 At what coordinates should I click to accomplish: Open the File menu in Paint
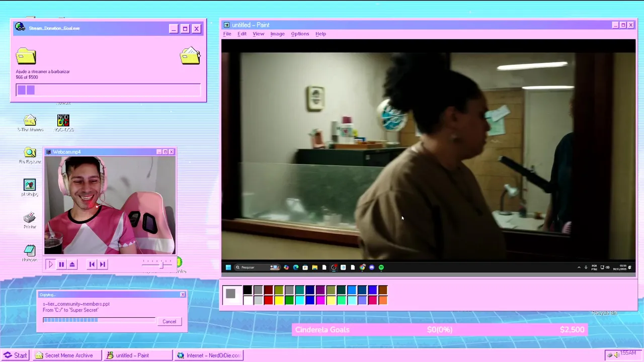227,34
